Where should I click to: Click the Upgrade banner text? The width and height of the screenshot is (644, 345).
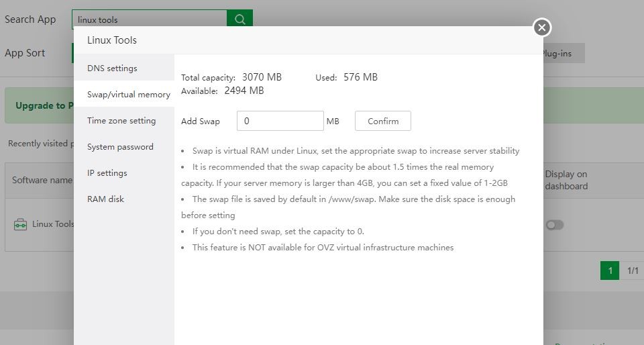[x=40, y=106]
